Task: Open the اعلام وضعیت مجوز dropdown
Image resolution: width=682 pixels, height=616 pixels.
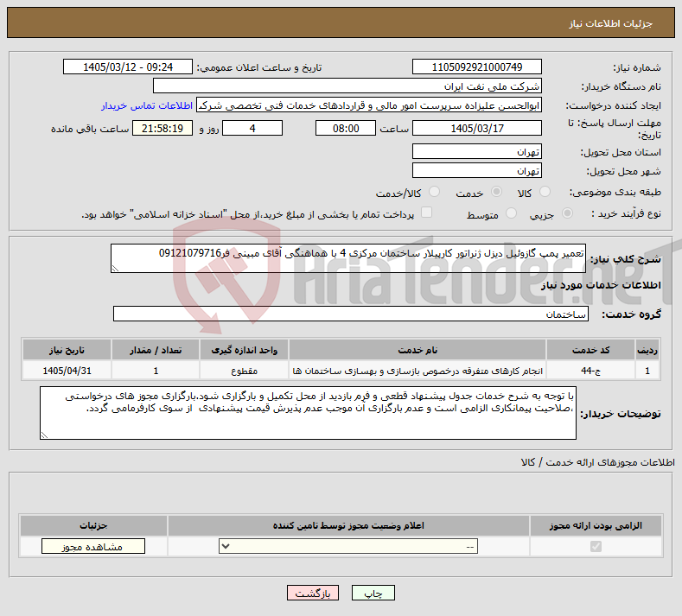Action: click(348, 546)
